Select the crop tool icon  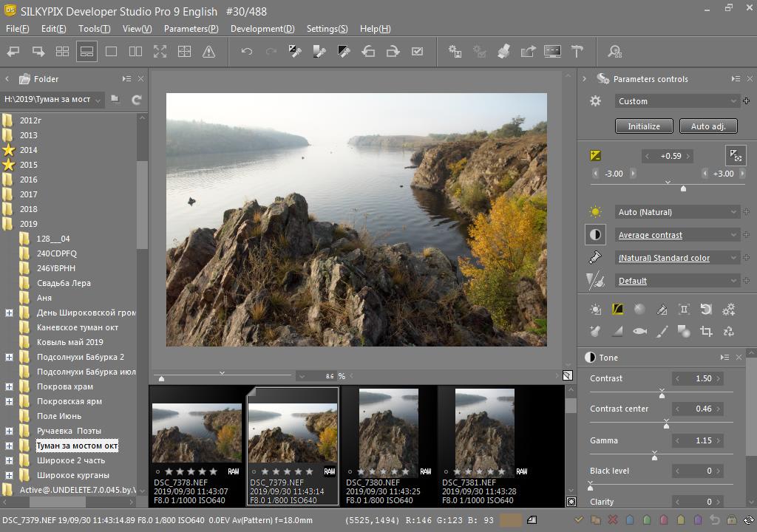pyautogui.click(x=706, y=332)
